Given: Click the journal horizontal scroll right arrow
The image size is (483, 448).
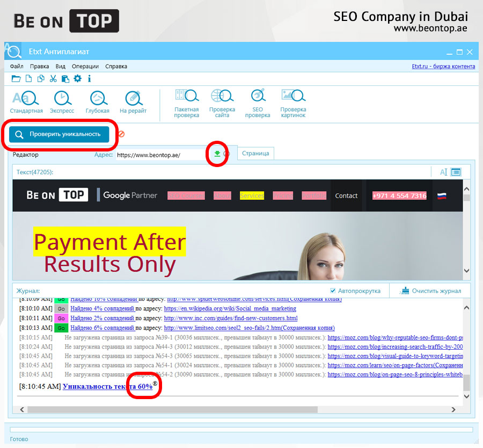Looking at the screenshot, I should 453,409.
